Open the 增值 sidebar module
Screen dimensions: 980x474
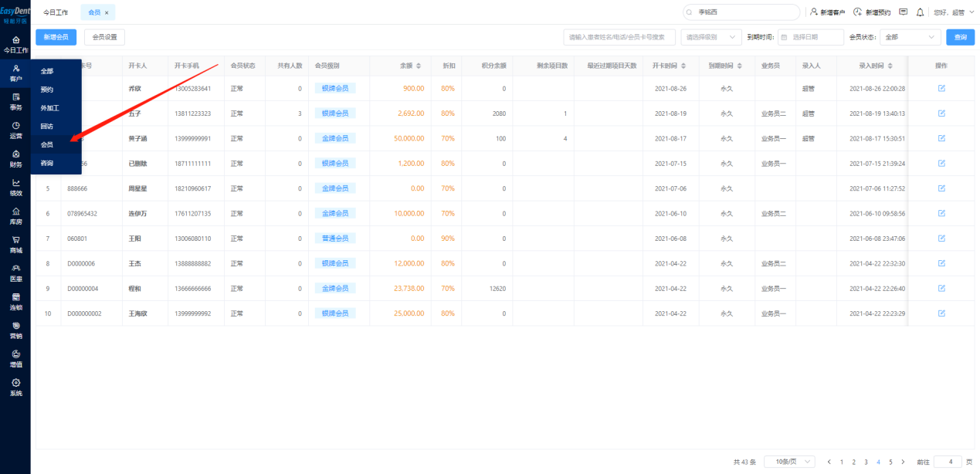15,359
